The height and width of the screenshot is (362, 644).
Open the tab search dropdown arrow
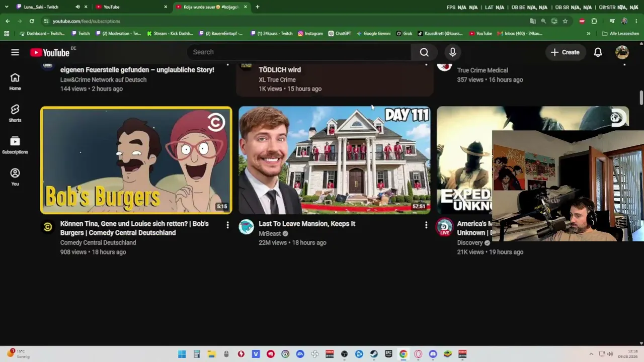point(6,7)
